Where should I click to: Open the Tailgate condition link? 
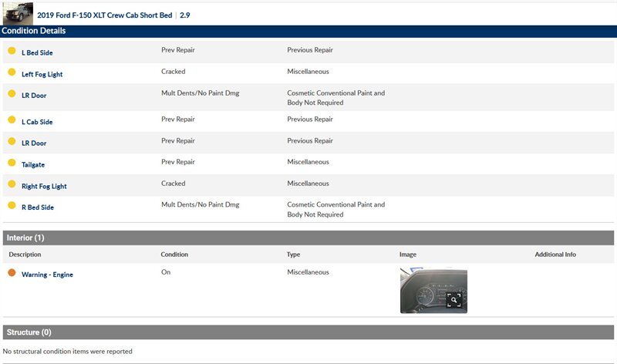(x=34, y=164)
